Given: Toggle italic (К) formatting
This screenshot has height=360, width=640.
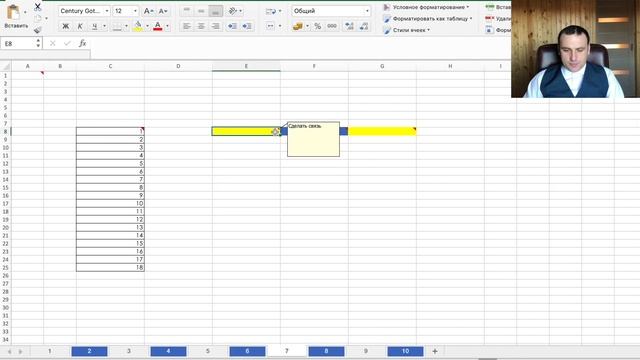Looking at the screenshot, I should (x=80, y=26).
